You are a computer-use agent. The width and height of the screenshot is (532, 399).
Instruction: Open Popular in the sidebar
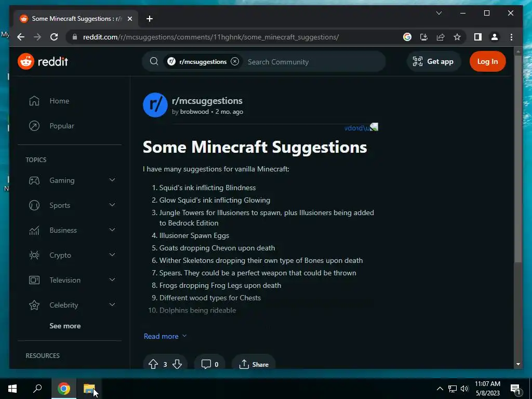(x=62, y=126)
